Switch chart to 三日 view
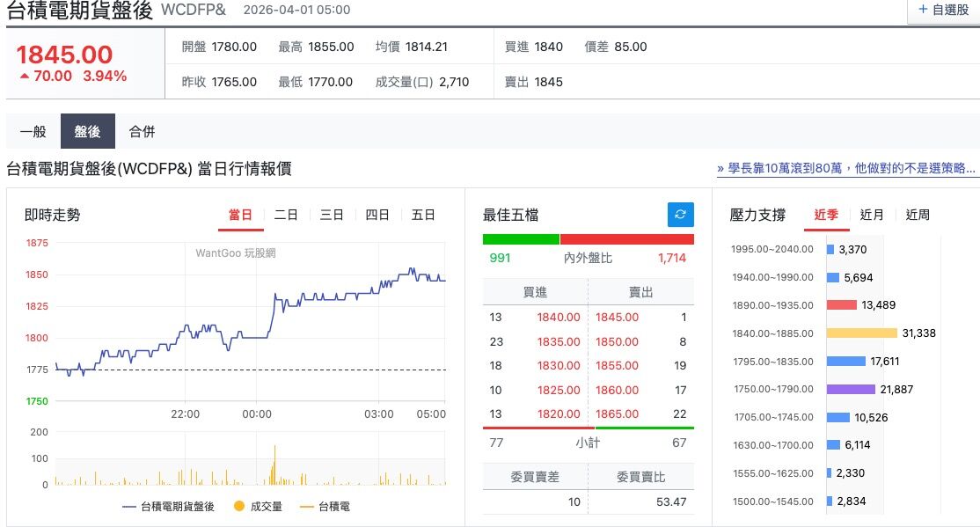980x527 pixels. (332, 215)
